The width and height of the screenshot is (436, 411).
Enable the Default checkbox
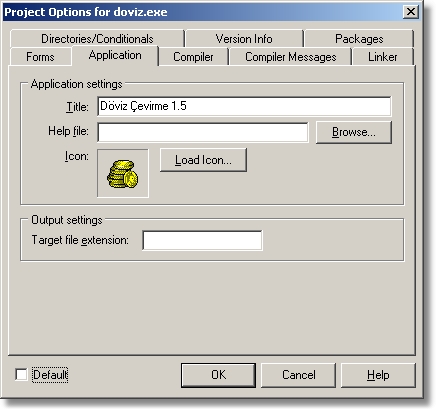coord(21,374)
